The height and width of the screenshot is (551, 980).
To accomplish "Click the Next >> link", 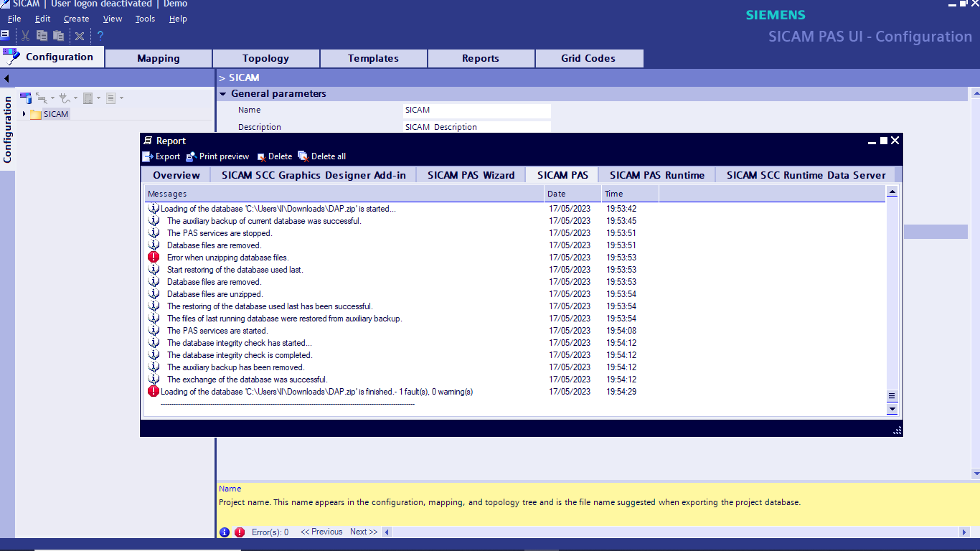I will coord(363,532).
